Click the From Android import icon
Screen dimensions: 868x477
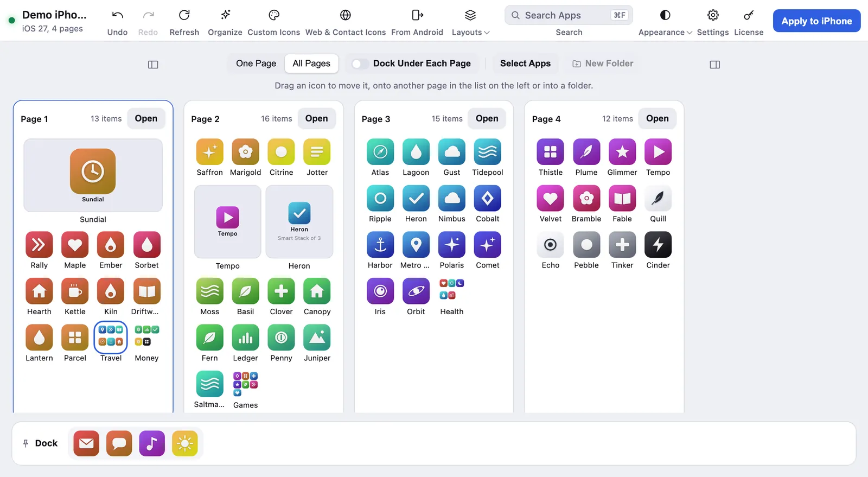tap(417, 15)
